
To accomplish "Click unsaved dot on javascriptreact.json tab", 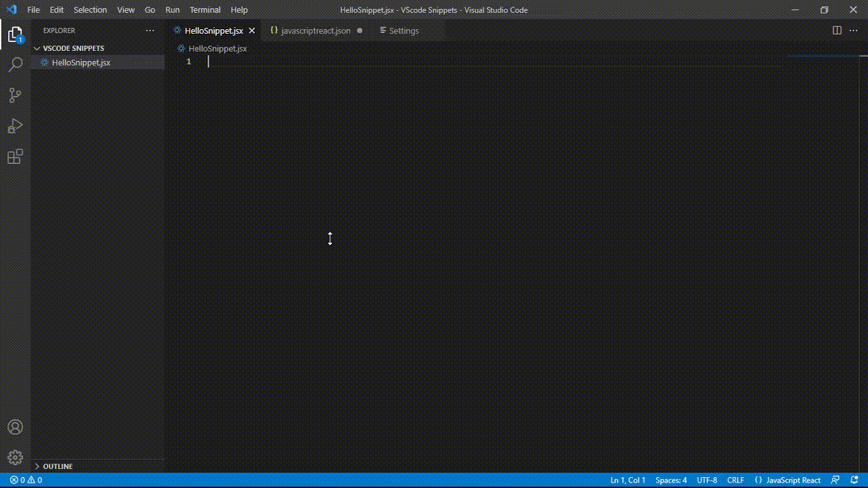I will [x=359, y=30].
